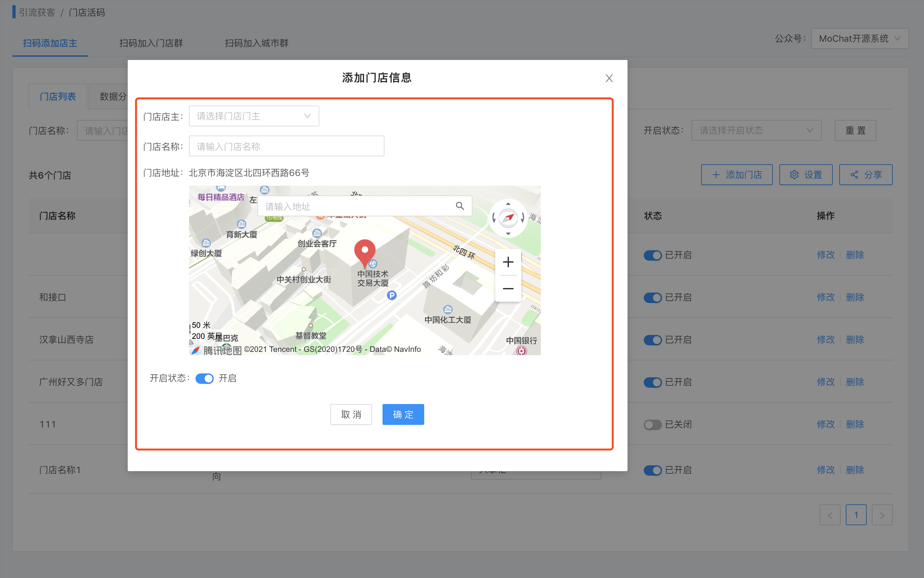Click the 取消 button

pyautogui.click(x=351, y=414)
